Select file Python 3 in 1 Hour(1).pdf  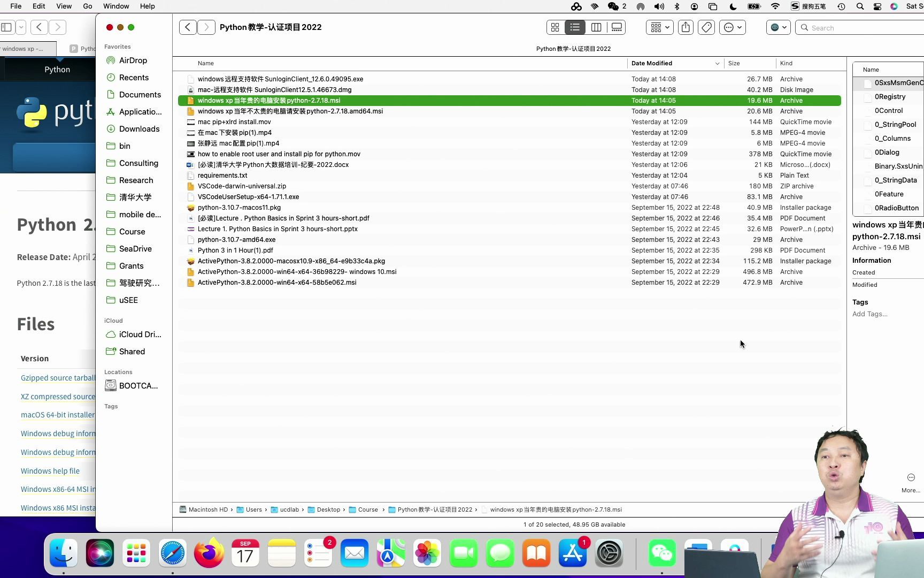tap(509, 250)
